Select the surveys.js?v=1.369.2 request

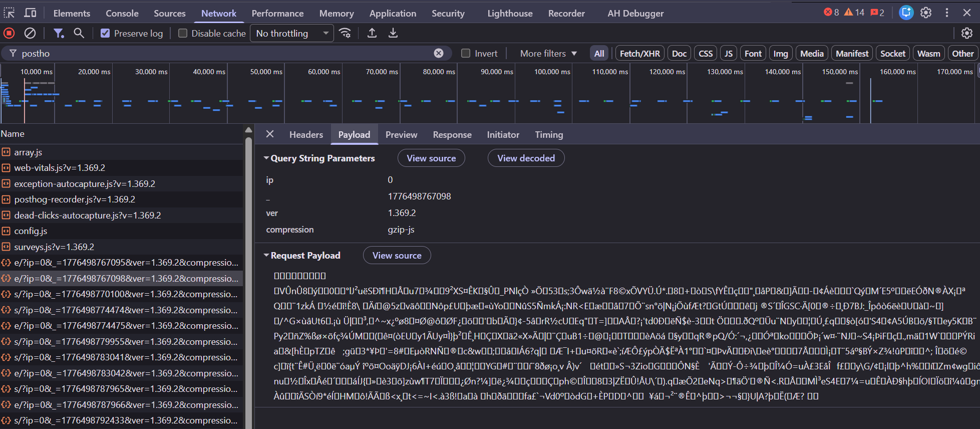click(122, 247)
